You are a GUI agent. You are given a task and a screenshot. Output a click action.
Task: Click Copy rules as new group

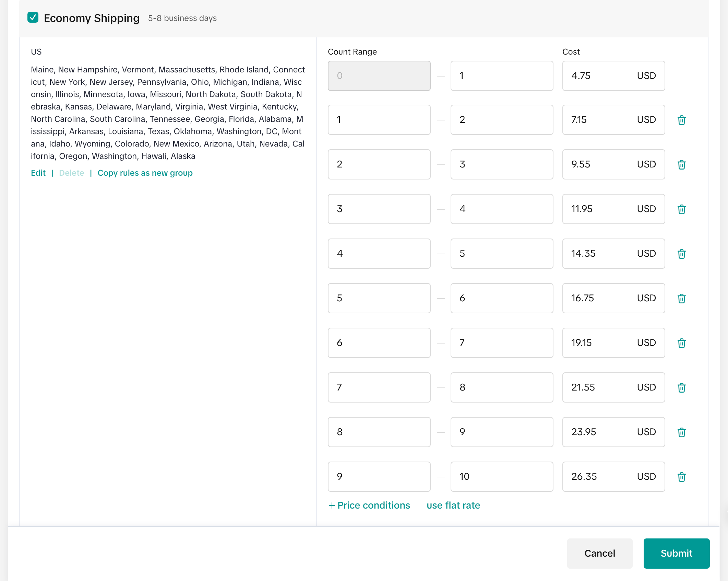coord(145,173)
